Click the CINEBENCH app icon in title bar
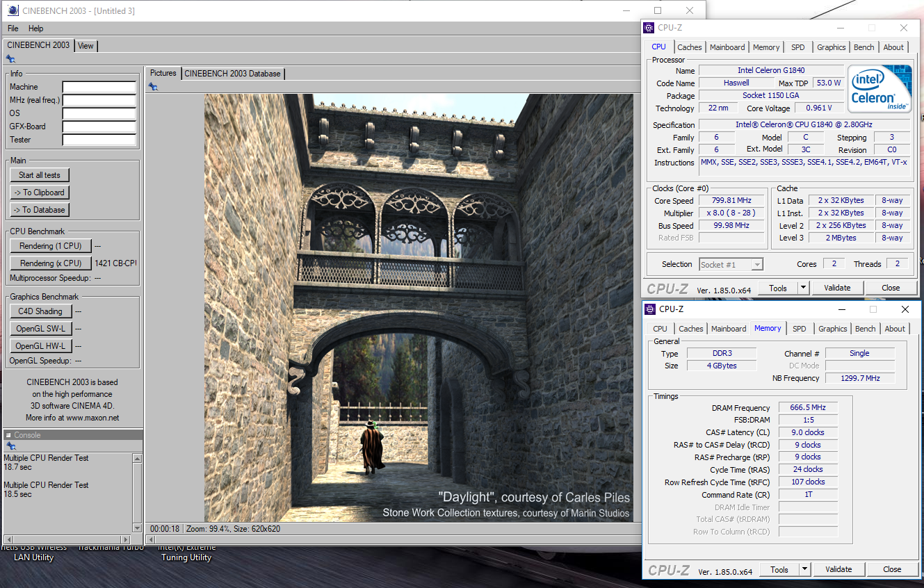The width and height of the screenshot is (924, 588). click(x=13, y=10)
